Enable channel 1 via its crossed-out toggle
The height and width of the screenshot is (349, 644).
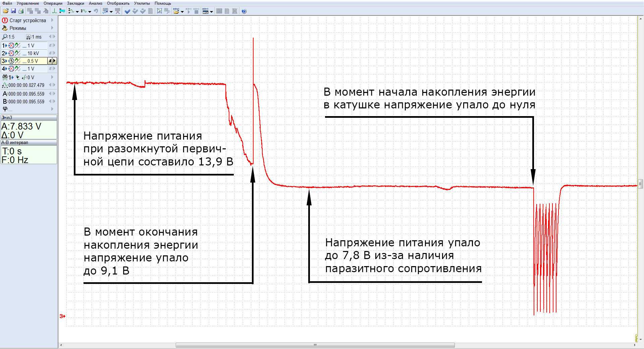coord(11,46)
